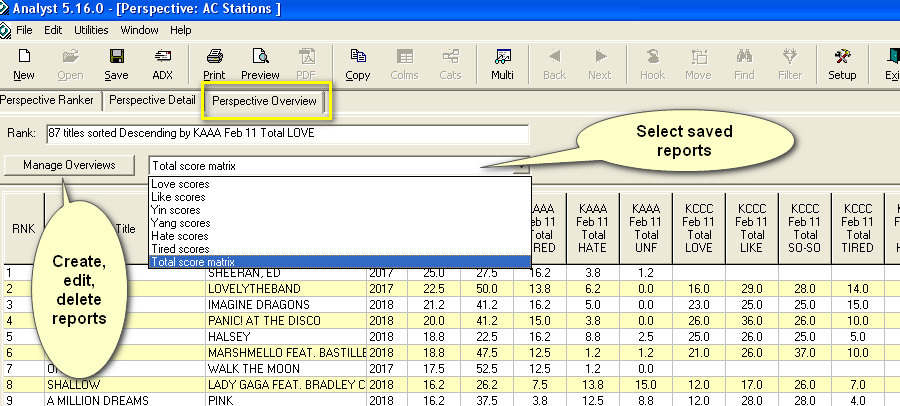This screenshot has height=406, width=900.
Task: Select the LOVELYTHEBAND artist cell
Action: coord(286,288)
